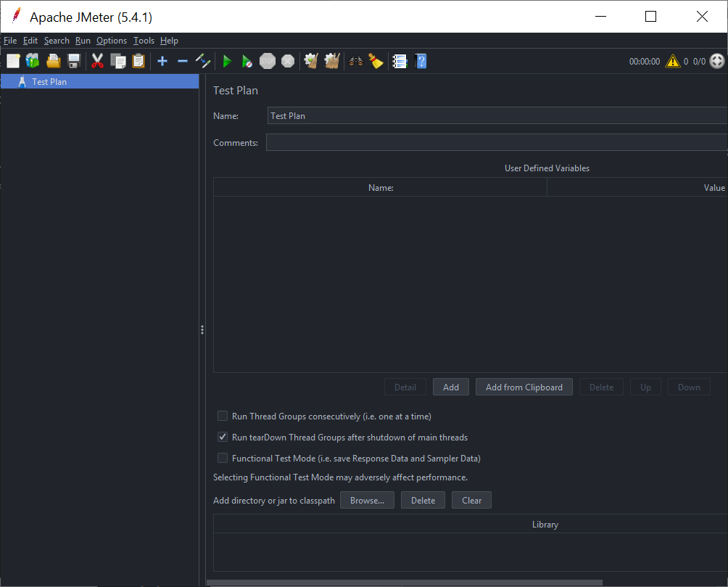Click the 00:00:00 elapsed timer
The image size is (728, 587).
coord(645,62)
